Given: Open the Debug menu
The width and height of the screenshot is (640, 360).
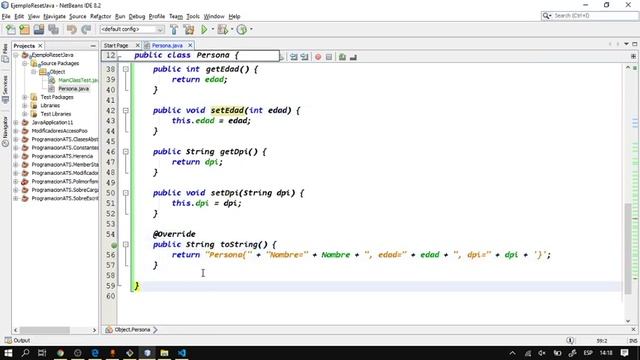Looking at the screenshot, I should tap(137, 16).
